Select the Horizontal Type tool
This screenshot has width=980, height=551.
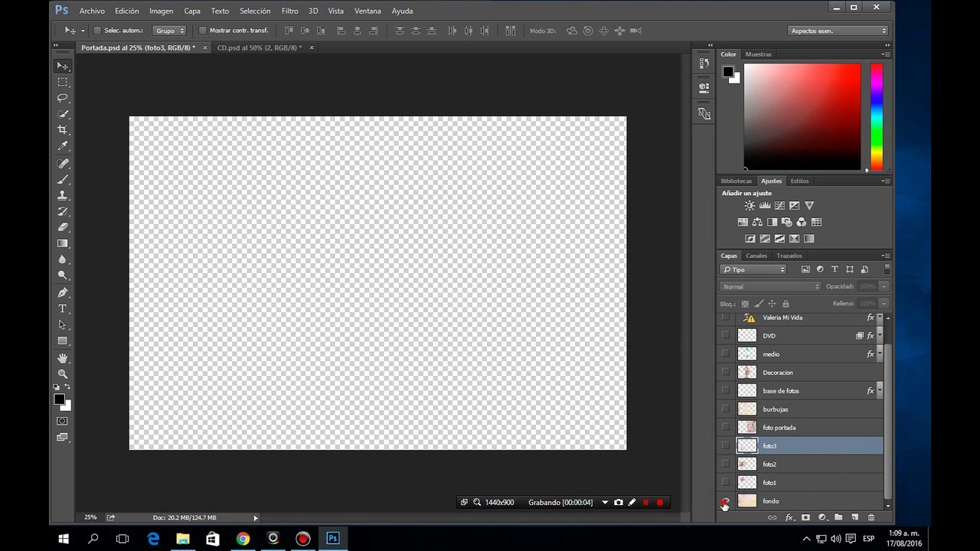[63, 308]
